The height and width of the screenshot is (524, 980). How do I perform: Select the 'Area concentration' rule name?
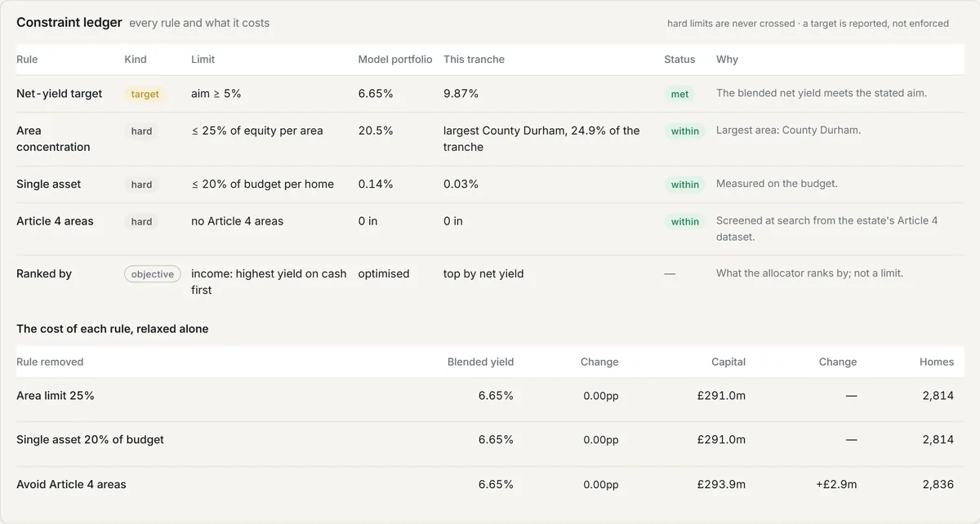coord(53,139)
